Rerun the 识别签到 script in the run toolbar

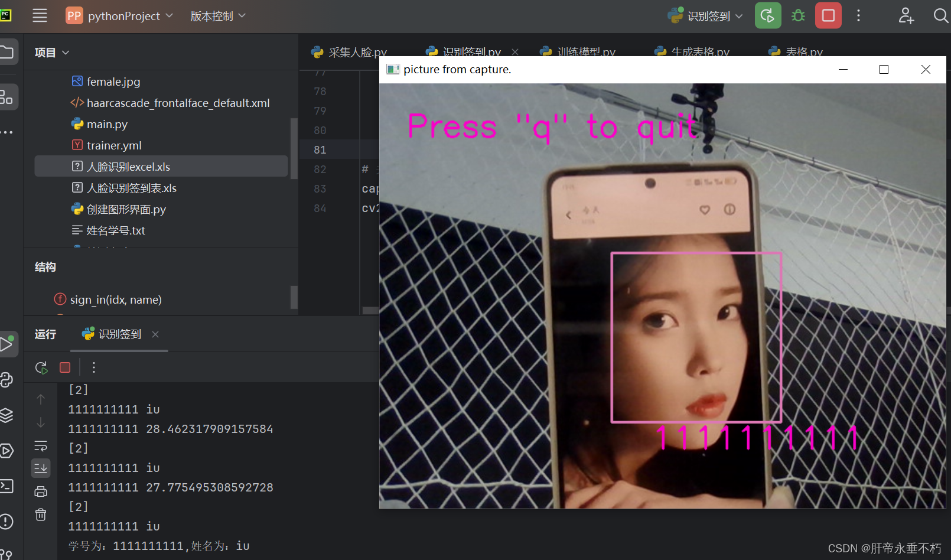(x=41, y=367)
